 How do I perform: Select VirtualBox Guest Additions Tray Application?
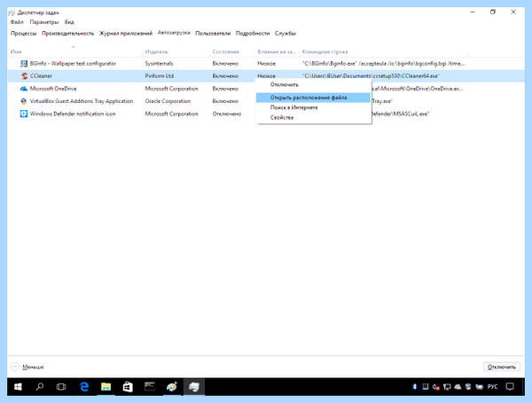pos(82,101)
